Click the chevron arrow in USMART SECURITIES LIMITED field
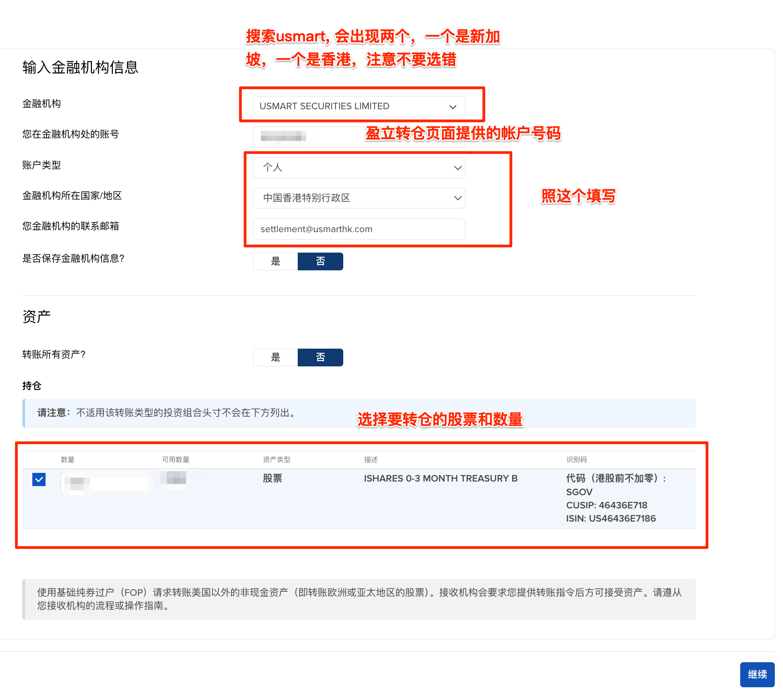 tap(453, 107)
